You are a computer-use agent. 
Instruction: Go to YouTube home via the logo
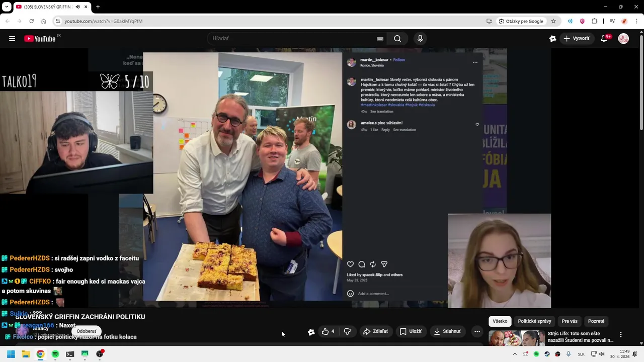[40, 39]
